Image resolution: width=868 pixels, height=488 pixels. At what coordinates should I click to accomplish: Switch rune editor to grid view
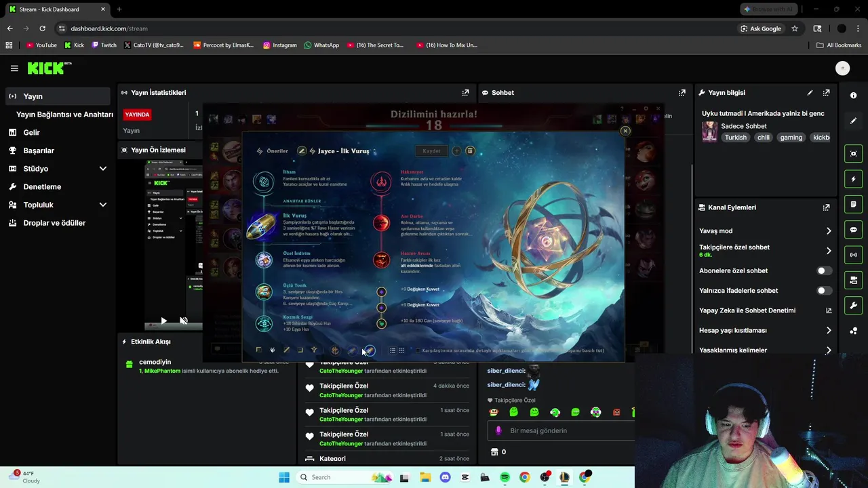pyautogui.click(x=401, y=350)
